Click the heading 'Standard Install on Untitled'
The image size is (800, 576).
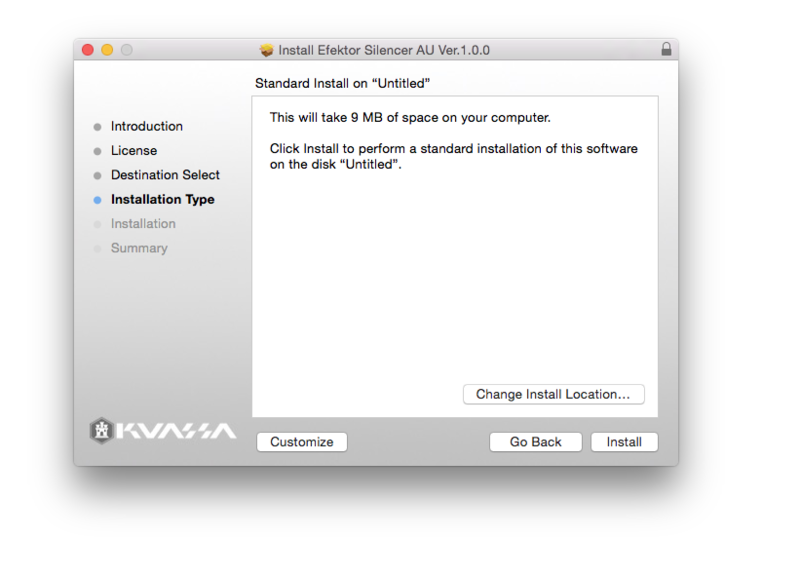click(x=342, y=83)
